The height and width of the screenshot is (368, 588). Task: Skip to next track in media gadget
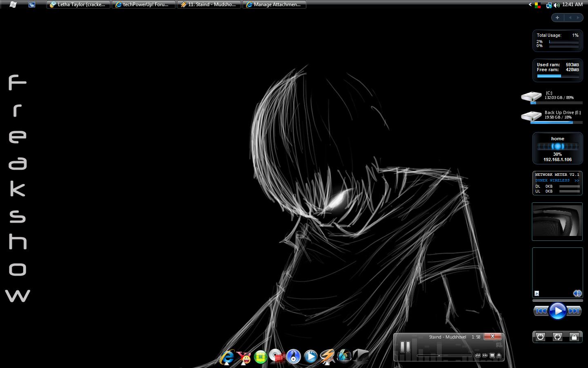click(x=574, y=311)
